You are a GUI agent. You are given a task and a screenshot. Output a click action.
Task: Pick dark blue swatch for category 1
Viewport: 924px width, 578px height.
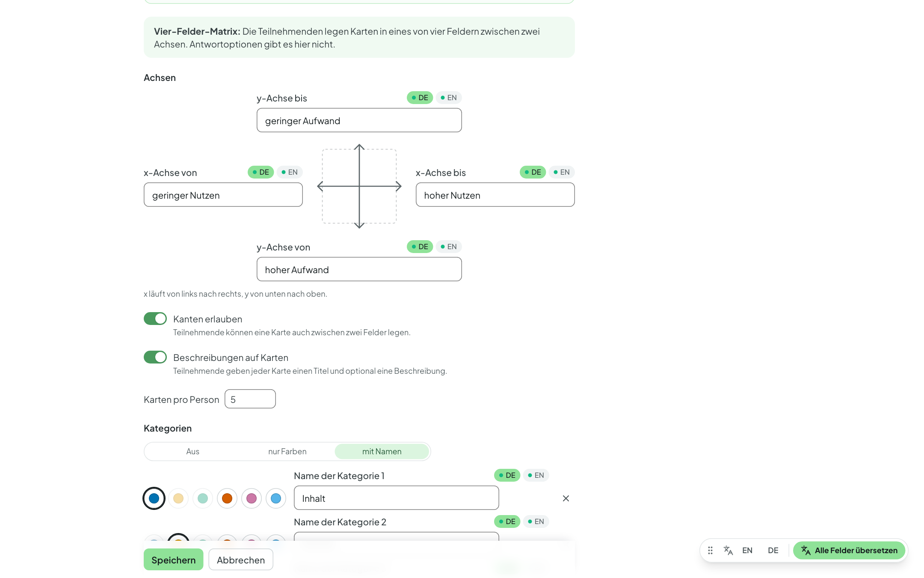[154, 498]
